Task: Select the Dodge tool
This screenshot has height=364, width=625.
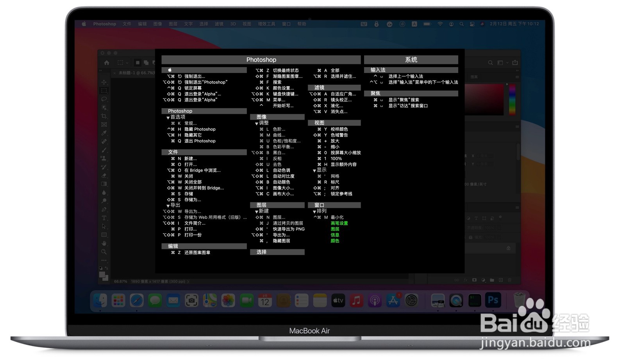Action: pos(104,201)
